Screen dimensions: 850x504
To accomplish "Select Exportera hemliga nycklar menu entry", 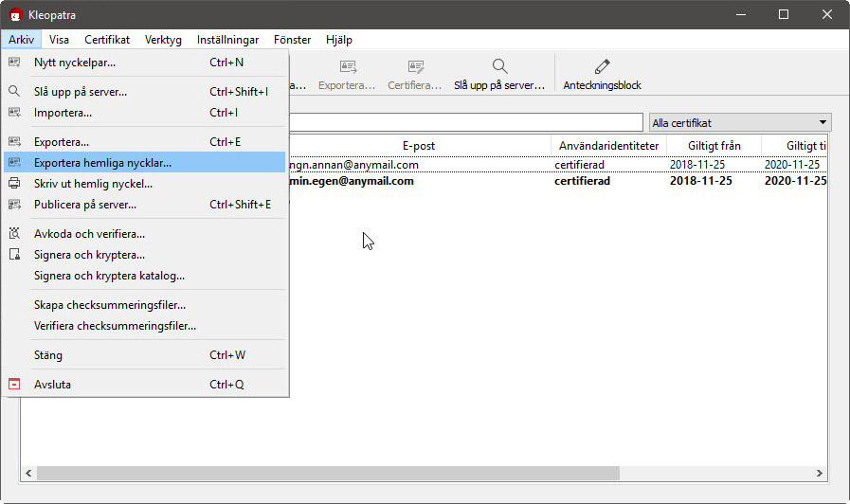I will coord(102,163).
